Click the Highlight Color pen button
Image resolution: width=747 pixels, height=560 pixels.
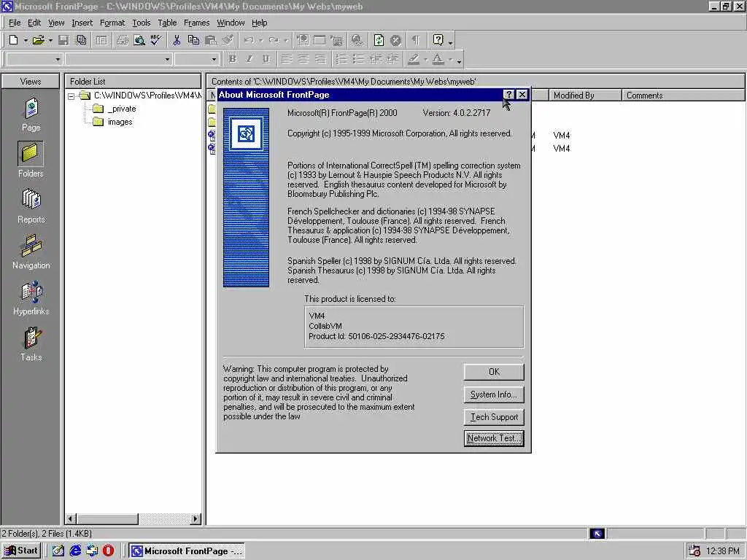[x=413, y=59]
